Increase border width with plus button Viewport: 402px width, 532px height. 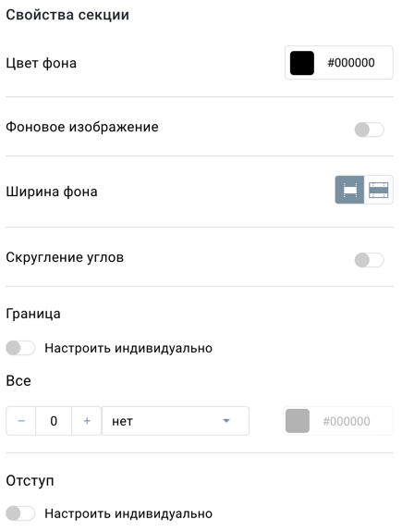point(87,421)
